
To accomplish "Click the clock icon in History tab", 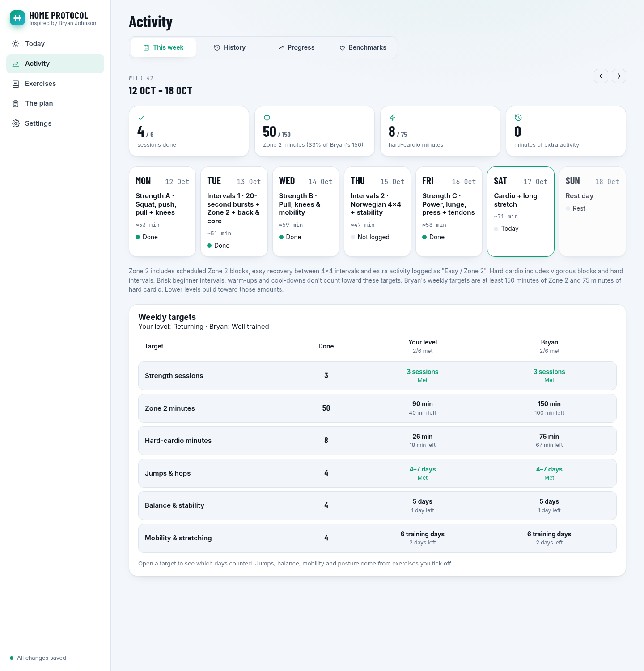I will (217, 48).
